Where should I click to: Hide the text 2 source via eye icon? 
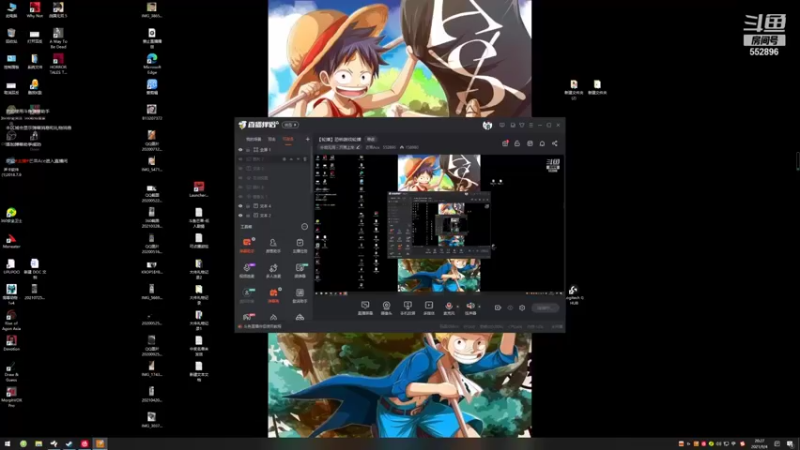point(240,215)
